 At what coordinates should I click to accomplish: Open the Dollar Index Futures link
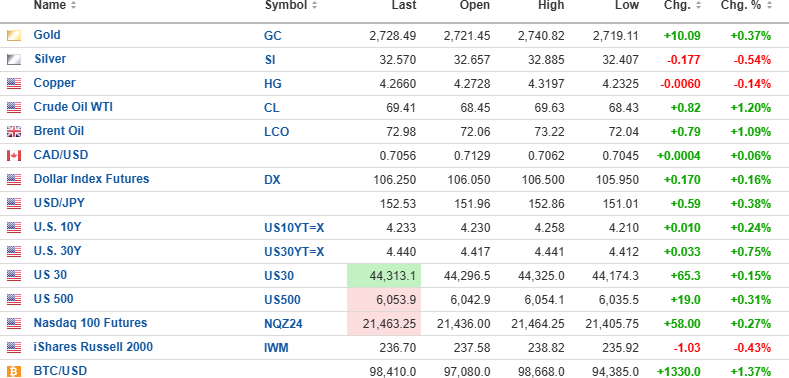91,179
